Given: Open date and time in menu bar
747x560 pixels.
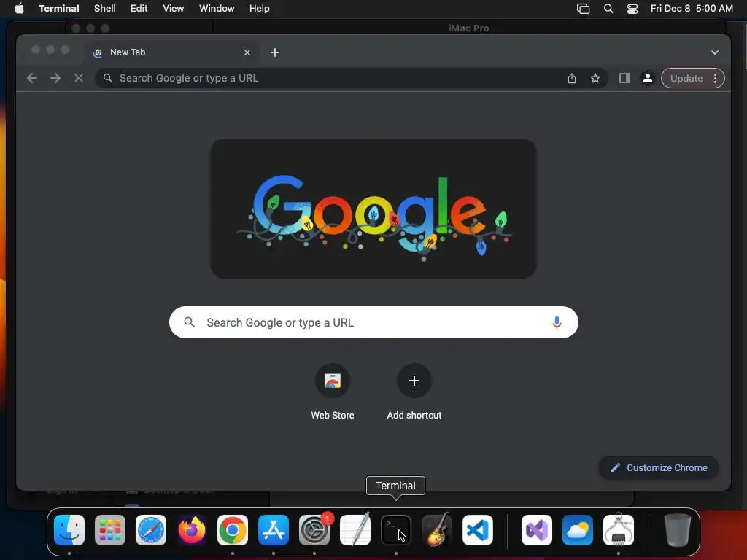Looking at the screenshot, I should coord(692,9).
